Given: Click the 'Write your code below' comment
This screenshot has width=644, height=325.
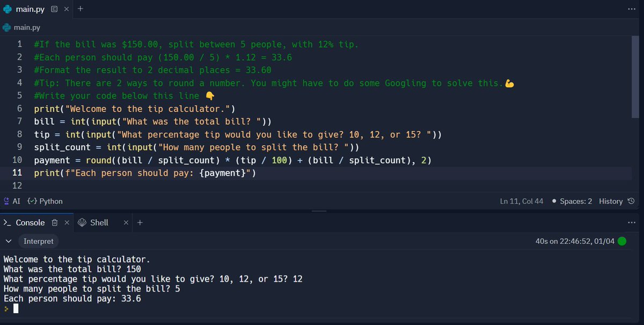Looking at the screenshot, I should 124,96.
